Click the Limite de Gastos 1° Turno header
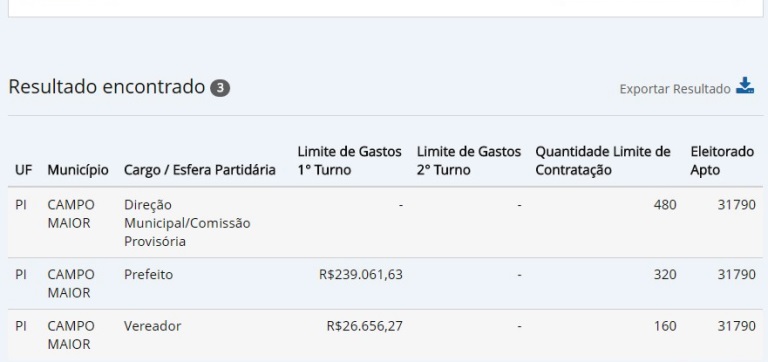The height and width of the screenshot is (362, 768). click(349, 161)
